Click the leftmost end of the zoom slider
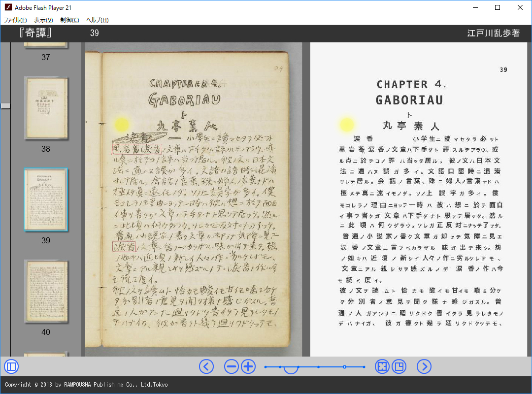This screenshot has width=532, height=394. click(266, 367)
